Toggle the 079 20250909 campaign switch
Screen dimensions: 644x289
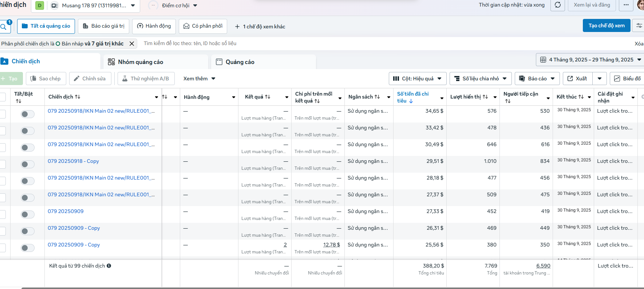pyautogui.click(x=27, y=214)
